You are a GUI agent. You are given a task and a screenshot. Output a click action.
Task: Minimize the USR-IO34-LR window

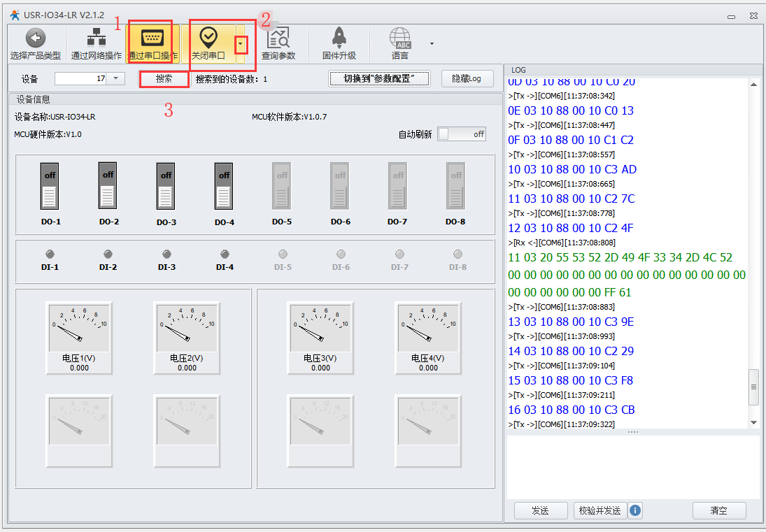point(731,16)
